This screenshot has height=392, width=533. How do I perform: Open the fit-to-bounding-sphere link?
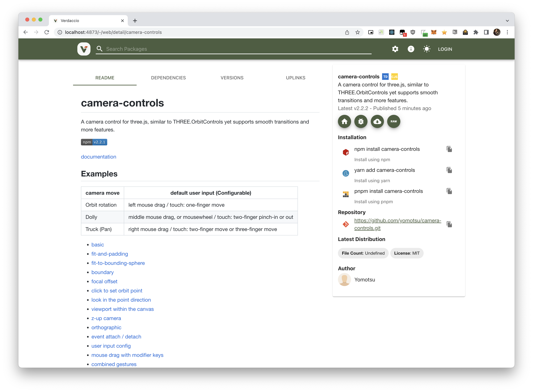(118, 263)
